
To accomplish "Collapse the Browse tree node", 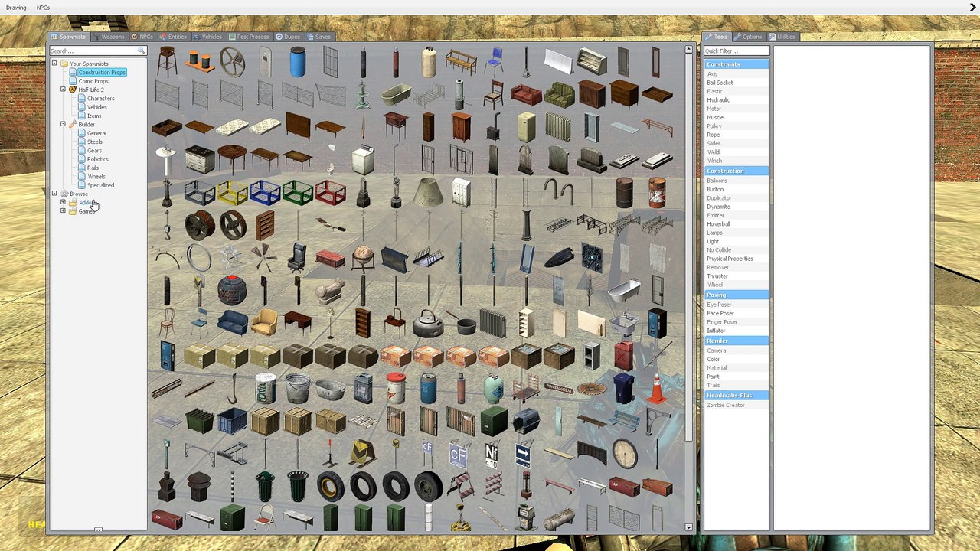I will pyautogui.click(x=54, y=194).
